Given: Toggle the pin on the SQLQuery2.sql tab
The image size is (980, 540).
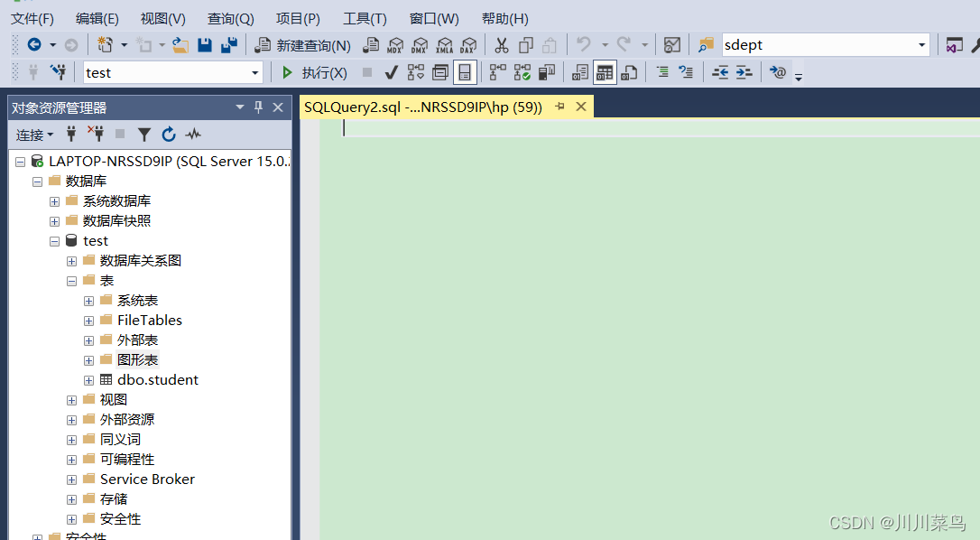Looking at the screenshot, I should point(559,107).
